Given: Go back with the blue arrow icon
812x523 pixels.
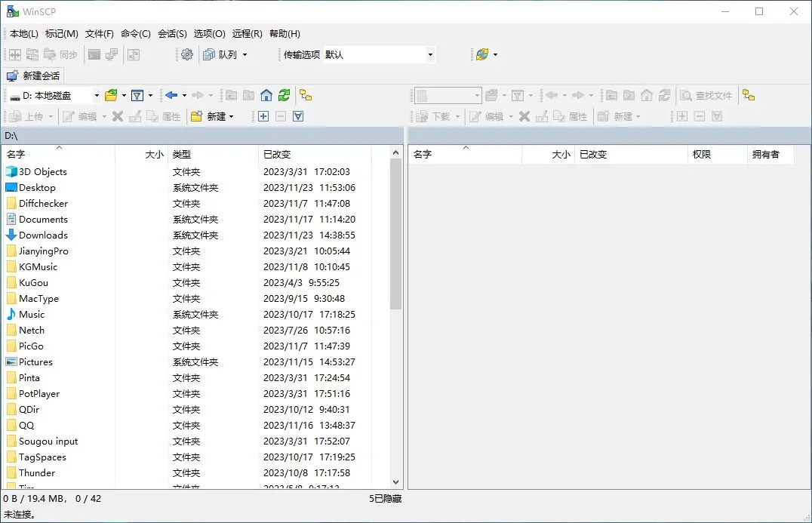Looking at the screenshot, I should tap(171, 95).
